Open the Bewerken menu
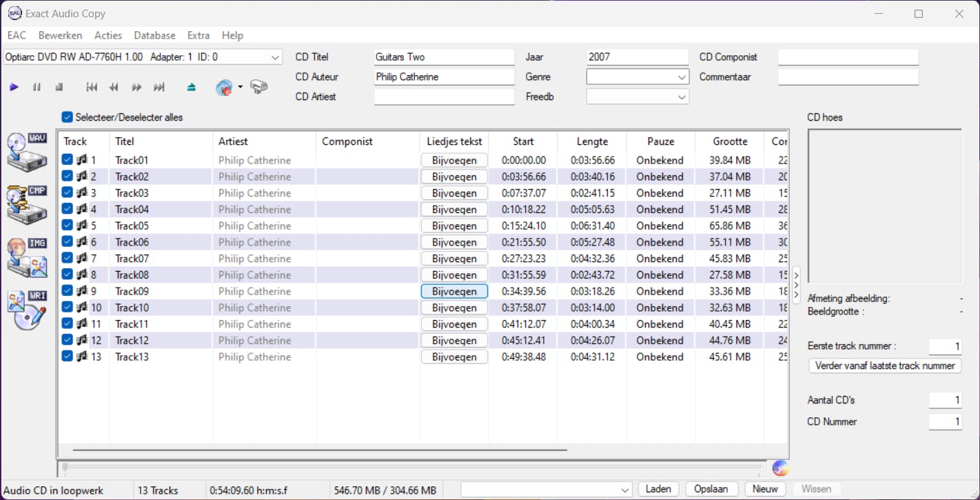The image size is (980, 500). click(x=60, y=35)
